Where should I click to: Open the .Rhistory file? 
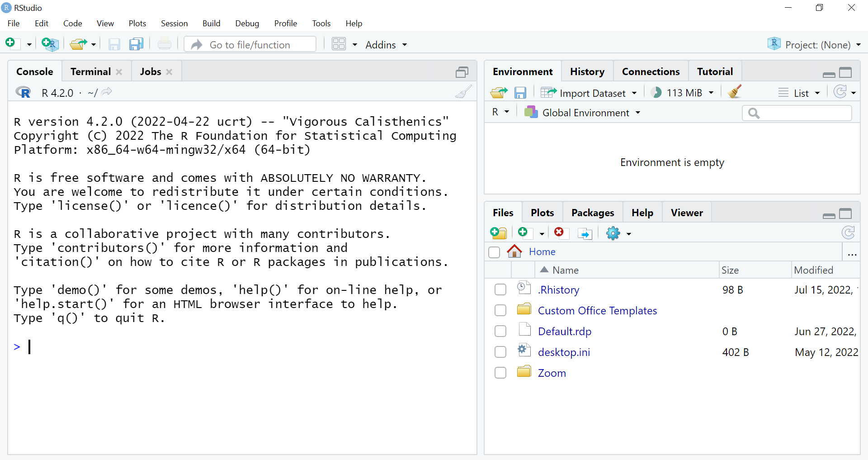[x=558, y=289]
